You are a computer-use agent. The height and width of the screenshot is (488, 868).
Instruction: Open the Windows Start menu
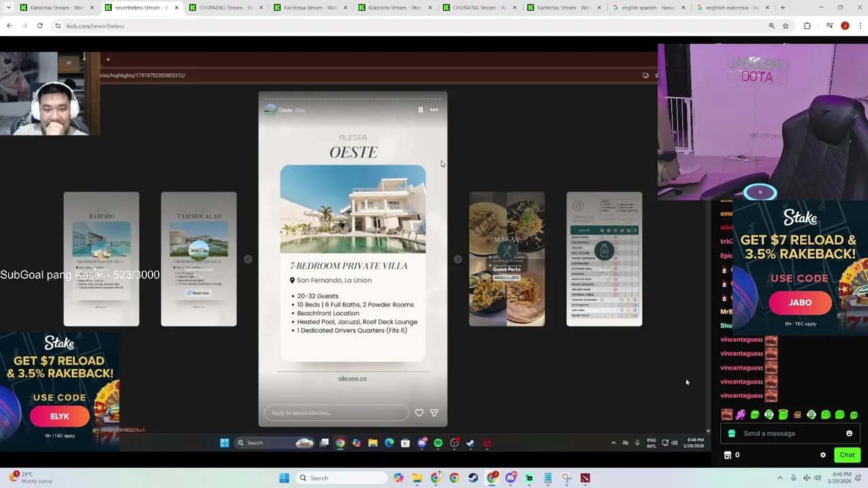pyautogui.click(x=284, y=478)
